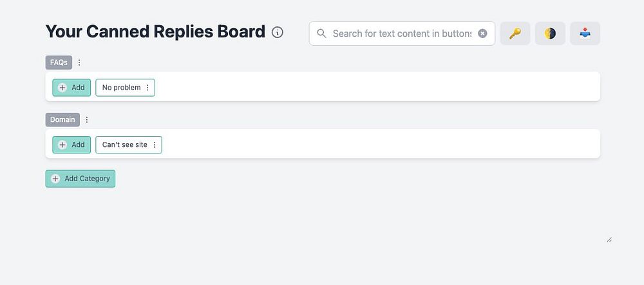Add a reply to the Domain category

point(71,145)
